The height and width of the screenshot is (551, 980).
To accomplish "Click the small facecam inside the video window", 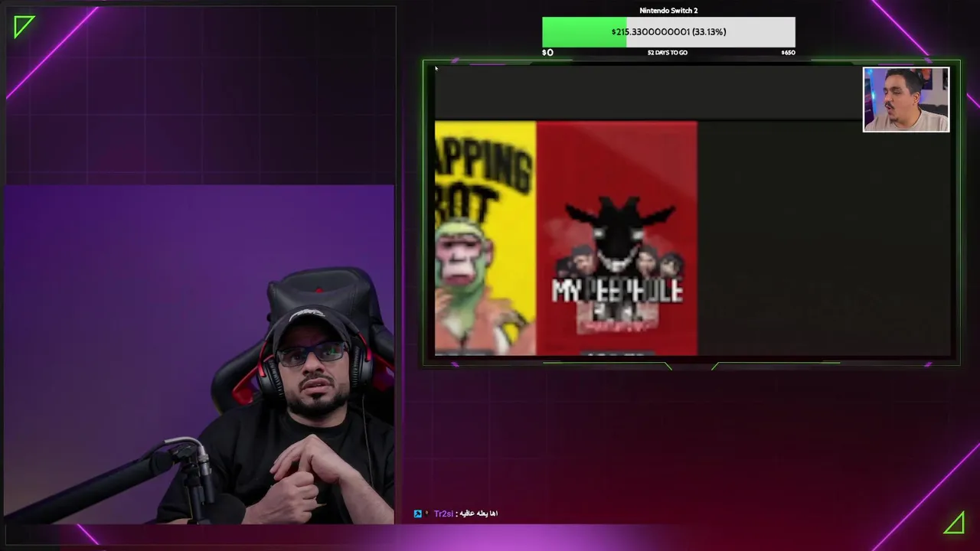I will pos(906,99).
